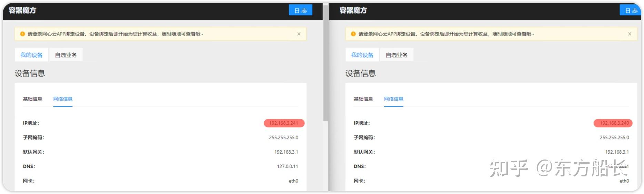Click 设备信息 heading in right window

[x=361, y=73]
